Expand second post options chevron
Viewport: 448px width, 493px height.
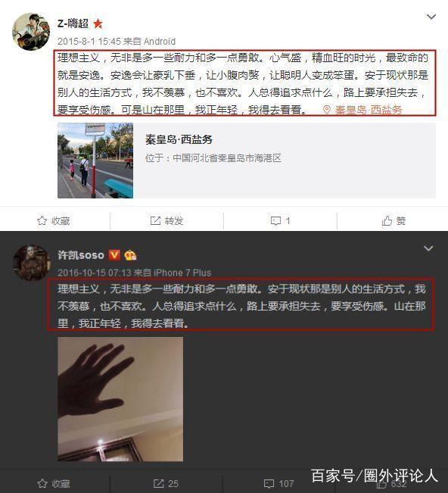point(428,248)
